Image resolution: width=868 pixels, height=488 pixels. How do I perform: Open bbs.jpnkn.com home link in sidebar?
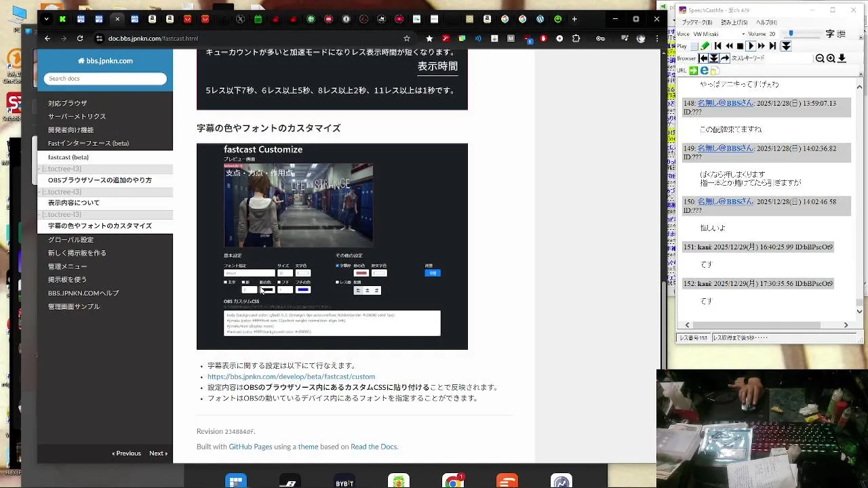coord(105,61)
